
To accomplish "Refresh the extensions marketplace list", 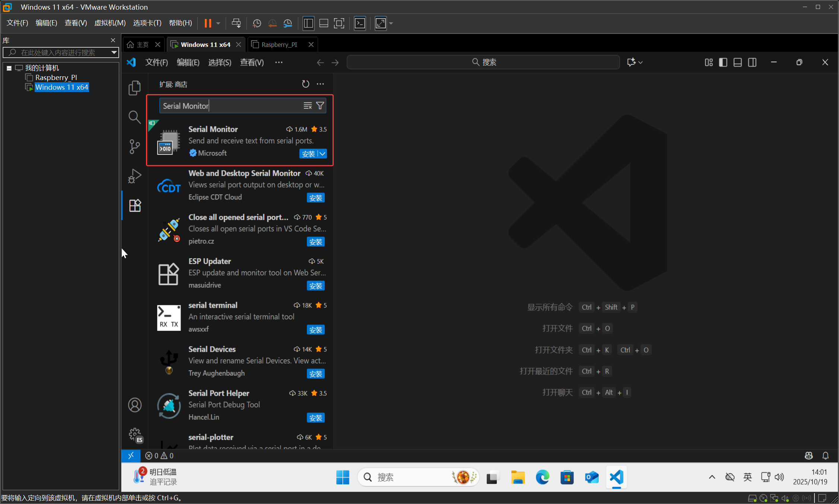I will pos(306,84).
